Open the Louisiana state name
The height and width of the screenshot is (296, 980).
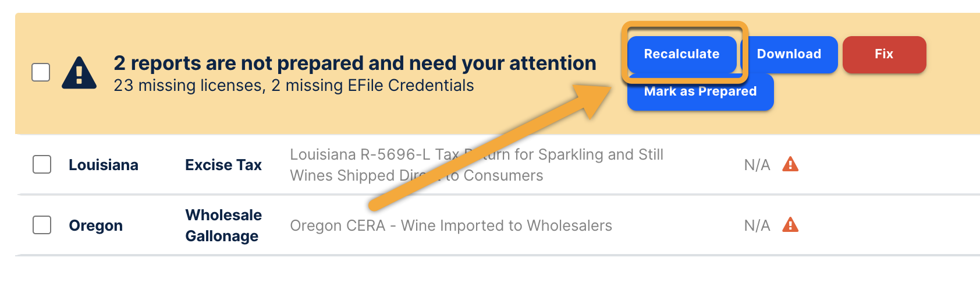(104, 165)
